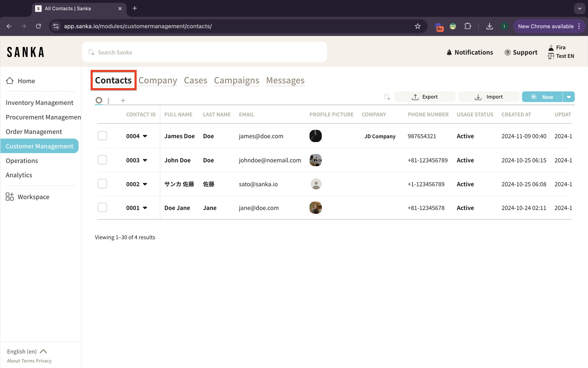This screenshot has width=588, height=368.
Task: Open site information icon in address bar
Action: coord(56,26)
